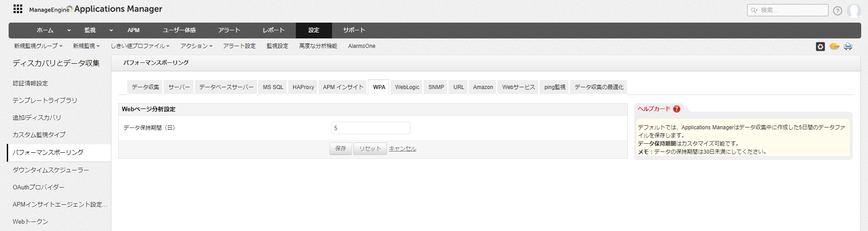Select ダウンタイムスケジューラー in the sidebar
The height and width of the screenshot is (231, 868).
pyautogui.click(x=51, y=170)
